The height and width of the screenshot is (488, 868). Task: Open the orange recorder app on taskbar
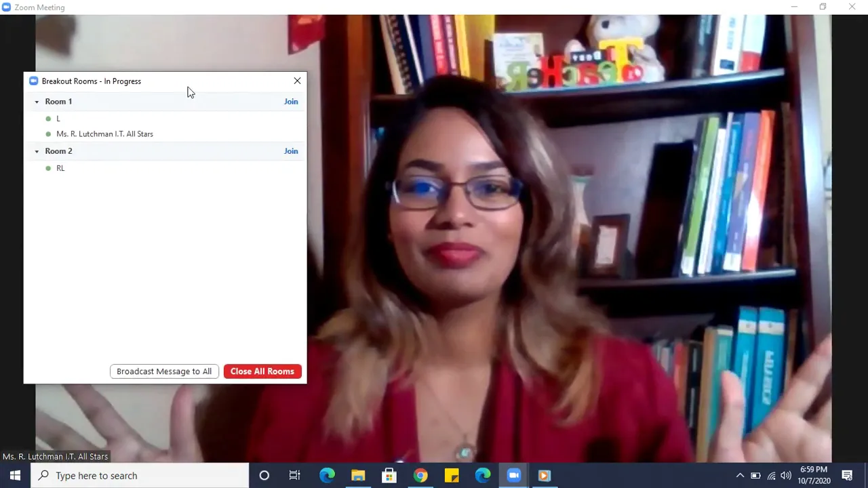(544, 476)
